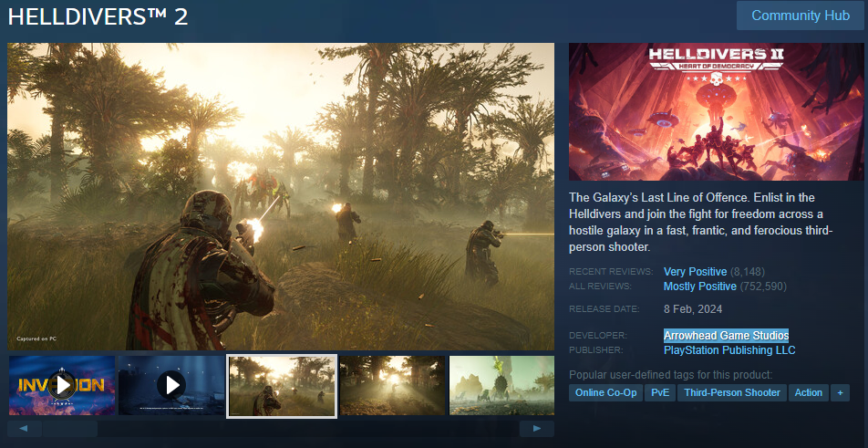Select the Action tag
Screen dimensions: 868x448
coord(808,392)
